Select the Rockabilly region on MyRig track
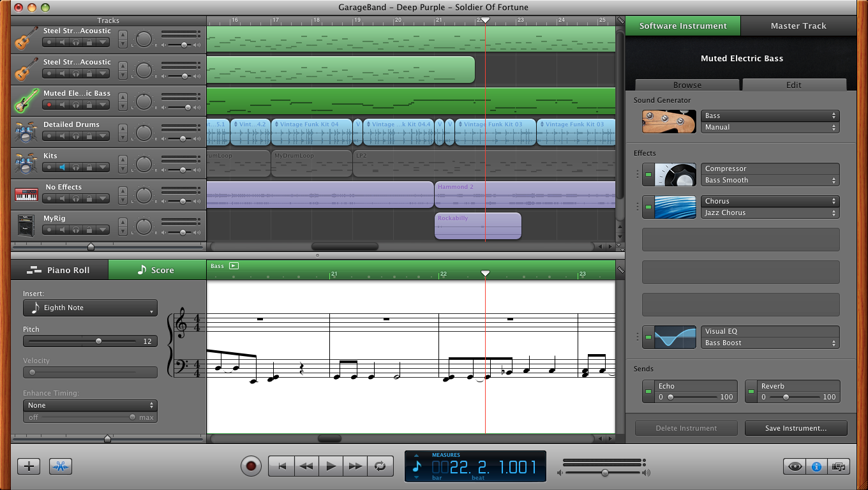868x490 pixels. (x=478, y=226)
